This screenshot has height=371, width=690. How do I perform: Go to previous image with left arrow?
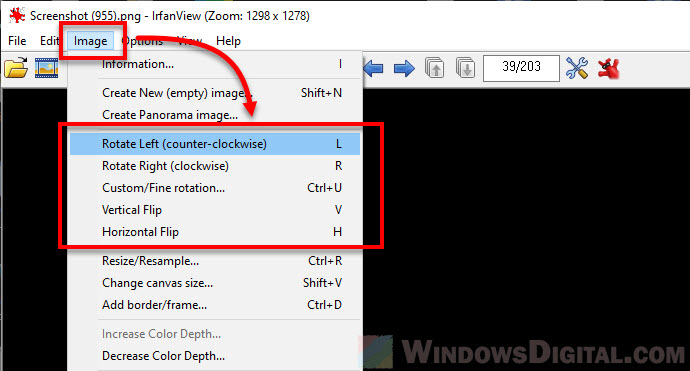pyautogui.click(x=374, y=68)
